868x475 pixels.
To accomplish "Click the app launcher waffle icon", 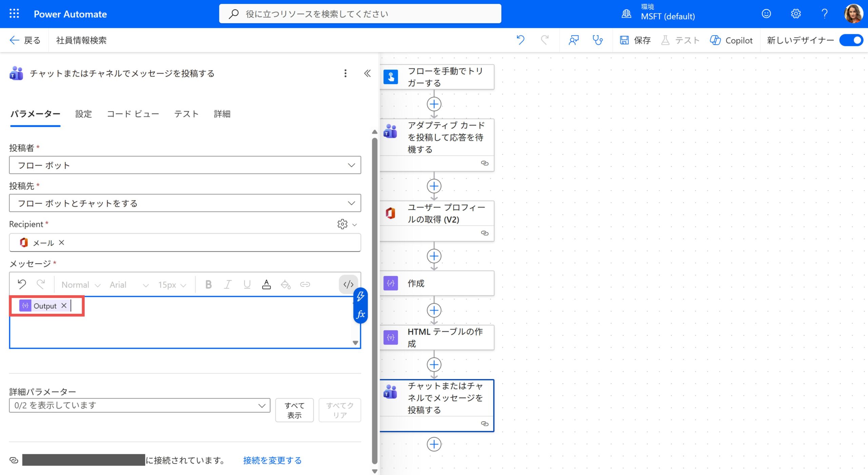I will (14, 14).
